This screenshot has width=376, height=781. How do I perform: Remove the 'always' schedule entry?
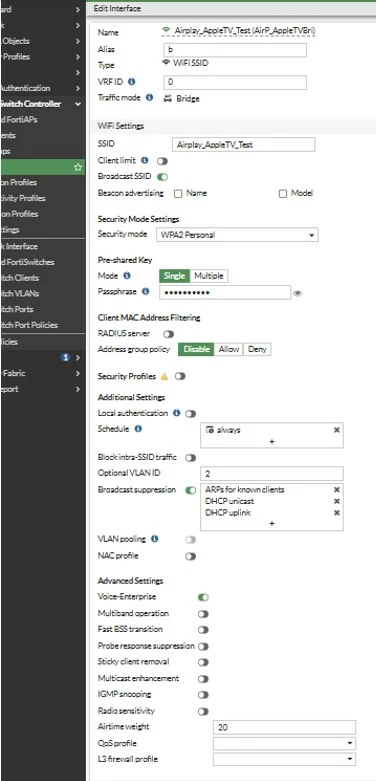[x=337, y=430]
